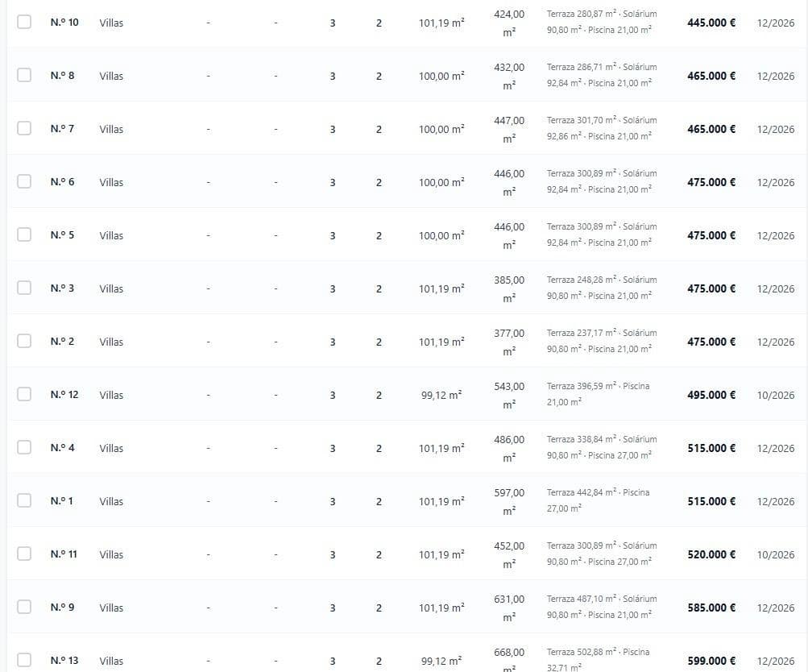Open the N.º 12 villa listing

pyautogui.click(x=64, y=395)
